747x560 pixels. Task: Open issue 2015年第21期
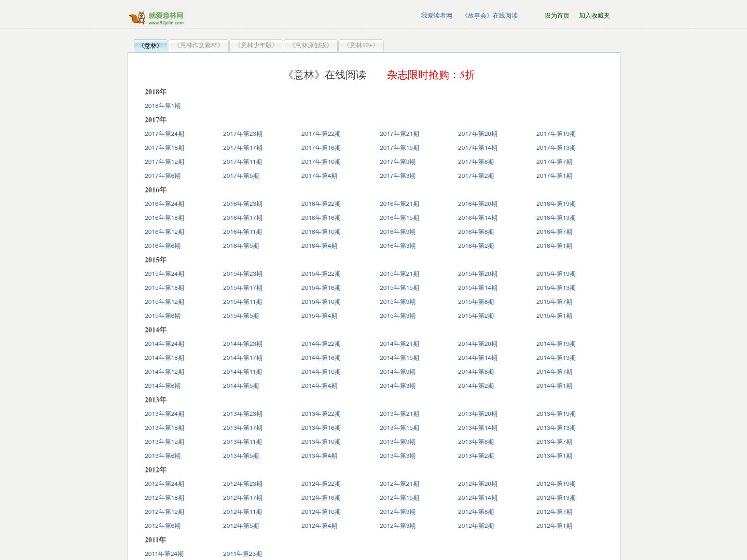[x=399, y=274]
